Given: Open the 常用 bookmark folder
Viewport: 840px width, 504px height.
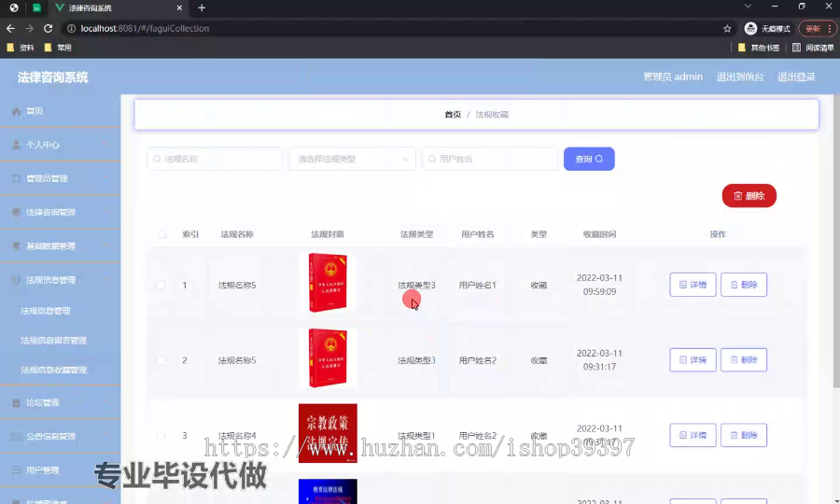Looking at the screenshot, I should pyautogui.click(x=58, y=48).
